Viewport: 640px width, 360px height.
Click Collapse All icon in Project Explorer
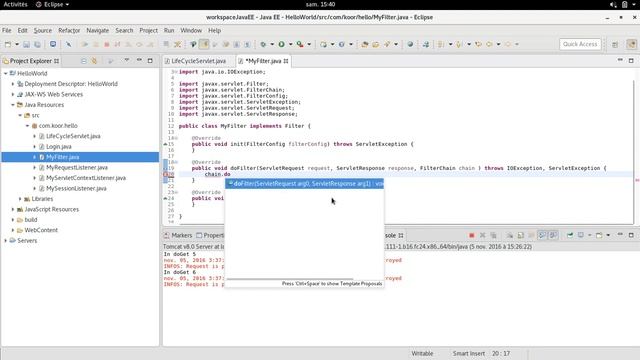click(x=83, y=61)
